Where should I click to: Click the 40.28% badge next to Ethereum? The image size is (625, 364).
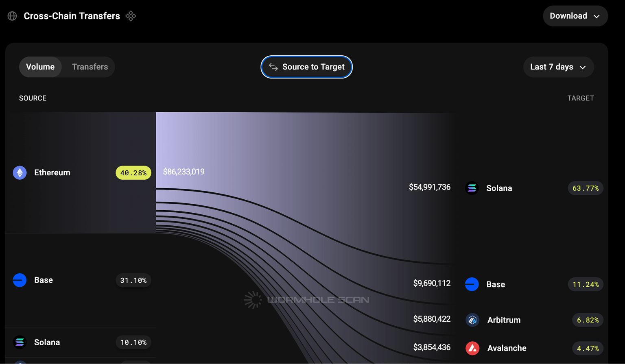pyautogui.click(x=133, y=172)
